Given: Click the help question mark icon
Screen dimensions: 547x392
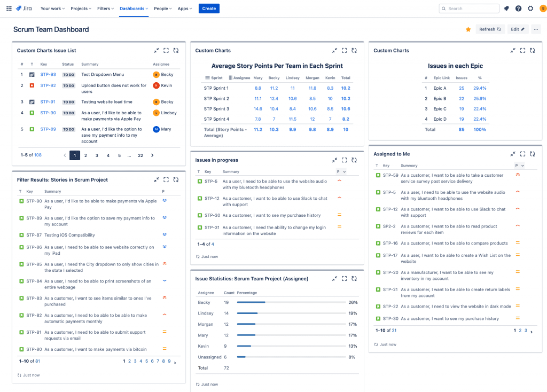Looking at the screenshot, I should pos(518,9).
